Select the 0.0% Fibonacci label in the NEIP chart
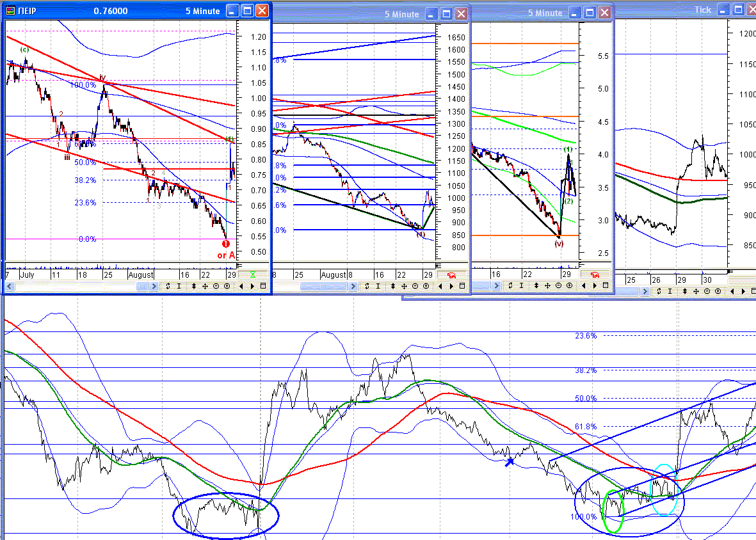756x540 pixels. 87,239
